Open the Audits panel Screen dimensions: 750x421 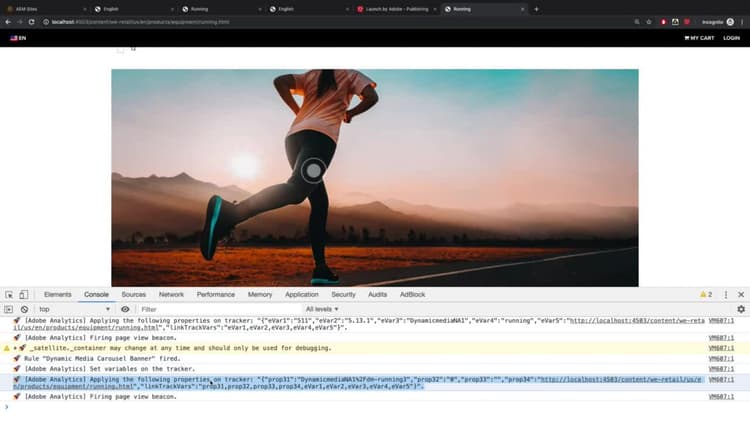(x=377, y=295)
